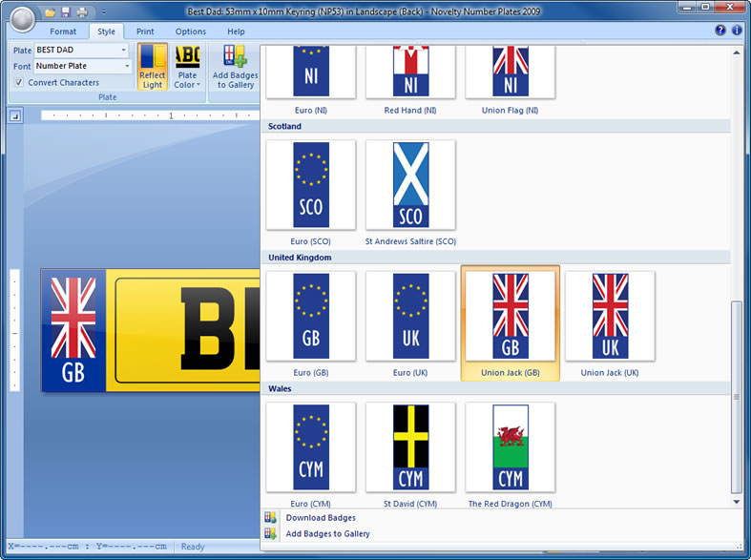
Task: Expand the Plate text dropdown arrow
Action: (x=123, y=50)
